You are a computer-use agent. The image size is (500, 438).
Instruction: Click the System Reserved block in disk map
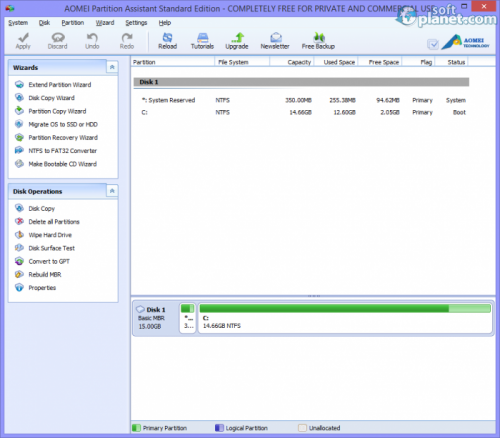188,318
